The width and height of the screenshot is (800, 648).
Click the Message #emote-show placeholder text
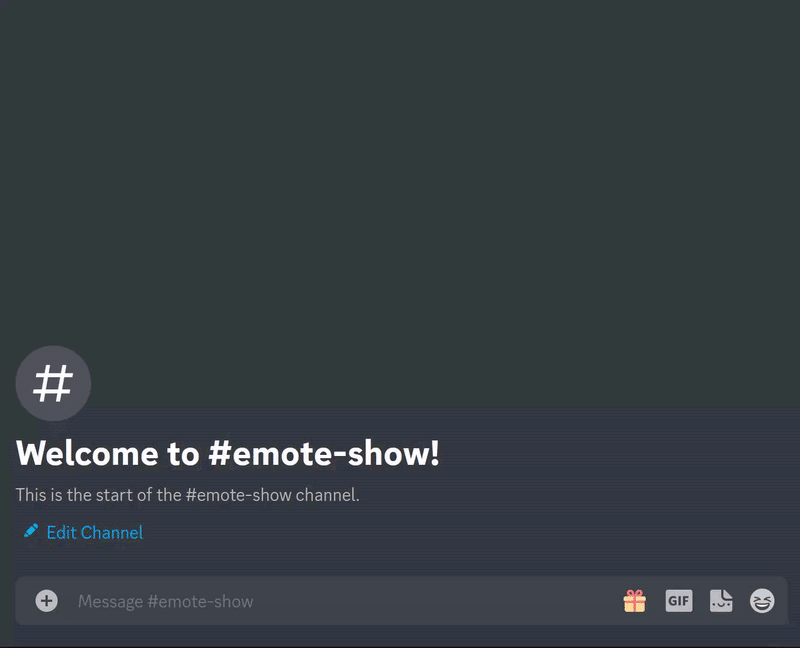point(165,602)
